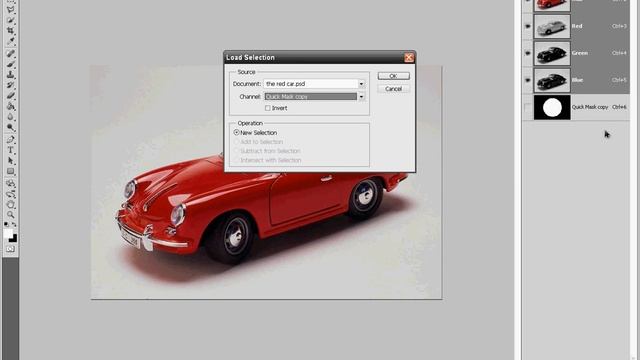Confirm Load Selection with OK
This screenshot has width=640, height=360.
[x=393, y=76]
